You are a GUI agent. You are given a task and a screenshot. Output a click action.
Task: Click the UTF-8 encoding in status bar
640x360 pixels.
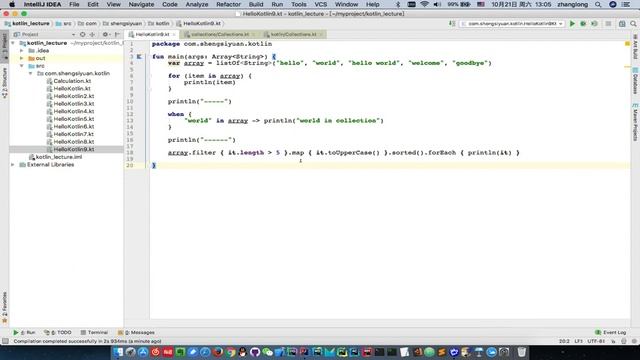pyautogui.click(x=596, y=341)
